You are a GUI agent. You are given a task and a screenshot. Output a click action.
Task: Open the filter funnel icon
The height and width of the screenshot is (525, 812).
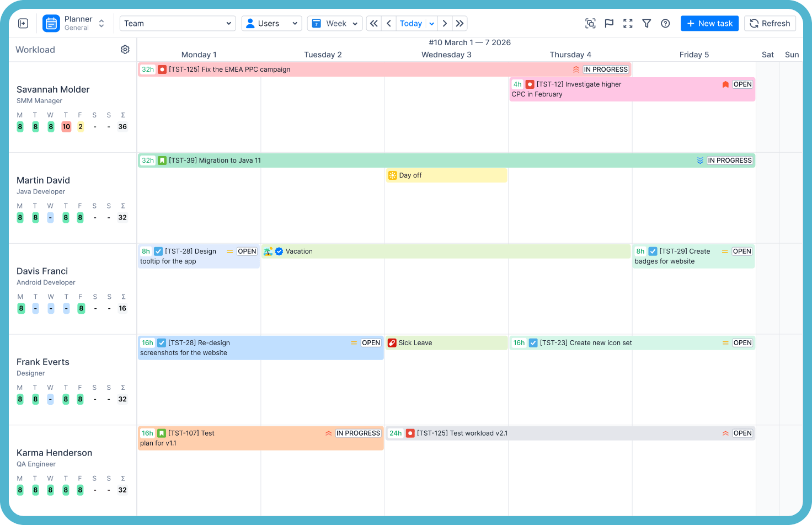647,23
